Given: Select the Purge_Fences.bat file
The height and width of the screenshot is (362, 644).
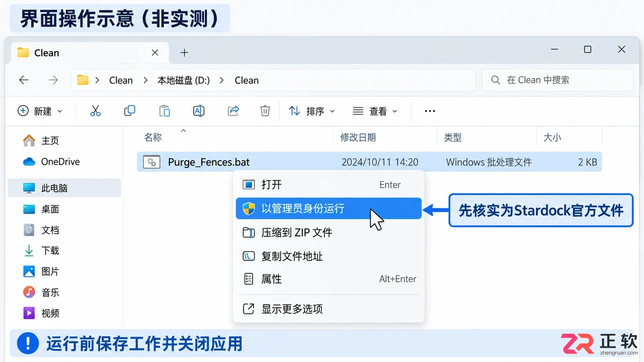Looking at the screenshot, I should pyautogui.click(x=369, y=162).
